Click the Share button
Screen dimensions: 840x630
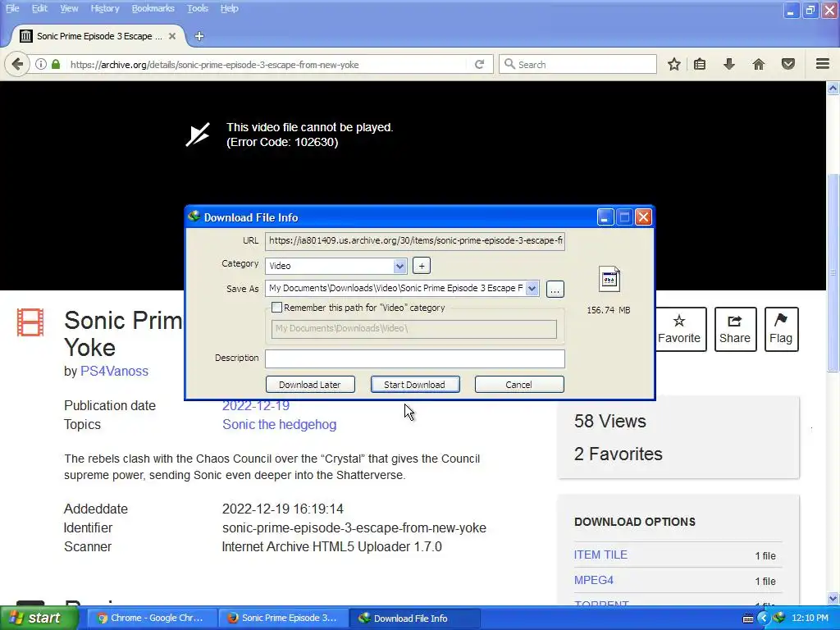click(x=735, y=329)
